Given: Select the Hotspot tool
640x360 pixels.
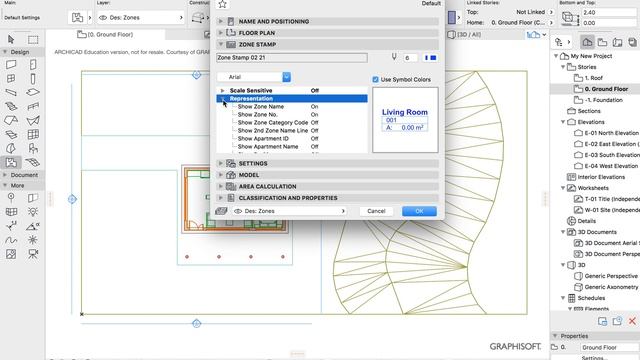Looking at the screenshot, I should coord(33,240).
